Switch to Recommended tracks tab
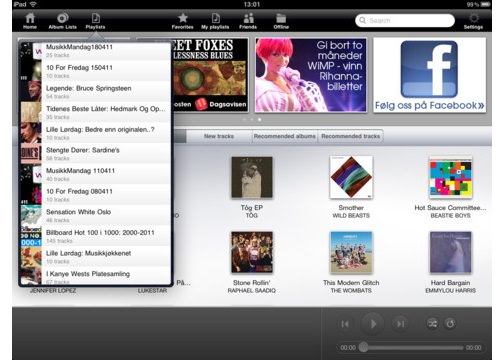 (350, 136)
